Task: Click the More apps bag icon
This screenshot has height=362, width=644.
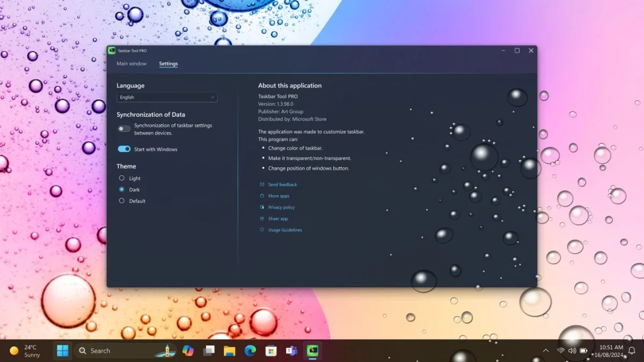Action: pos(262,196)
